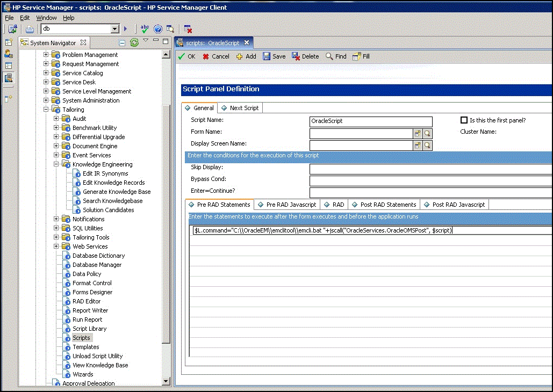Close the scripts: OracleScript tab
The width and height of the screenshot is (553, 392).
click(247, 42)
